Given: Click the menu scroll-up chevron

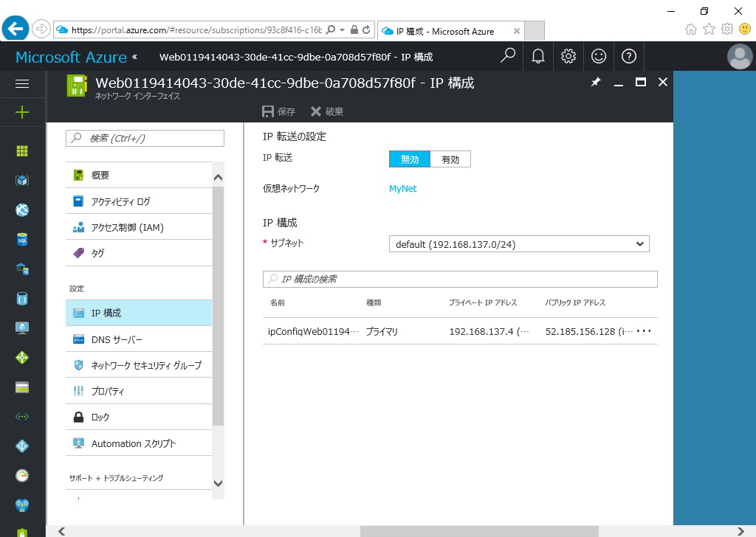Looking at the screenshot, I should click(x=218, y=178).
